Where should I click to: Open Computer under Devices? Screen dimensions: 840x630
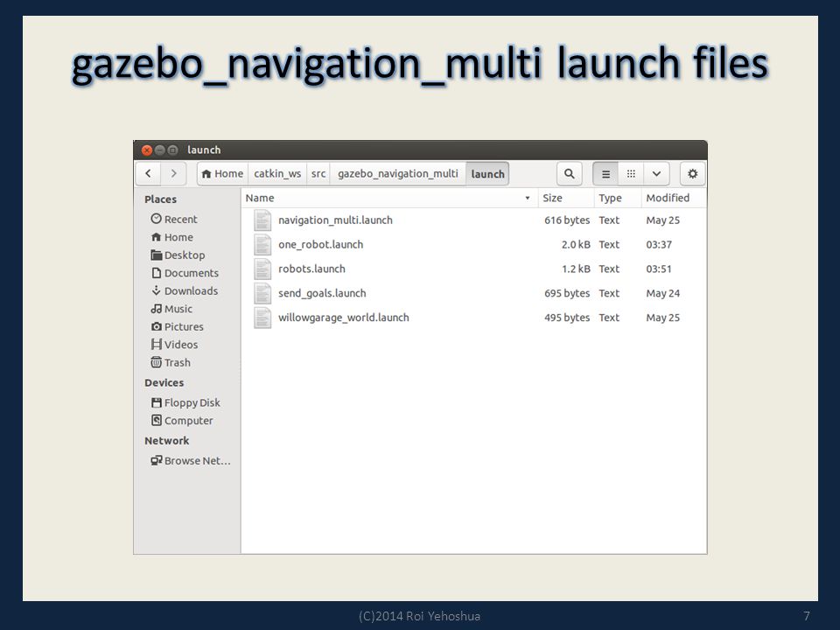tap(182, 421)
